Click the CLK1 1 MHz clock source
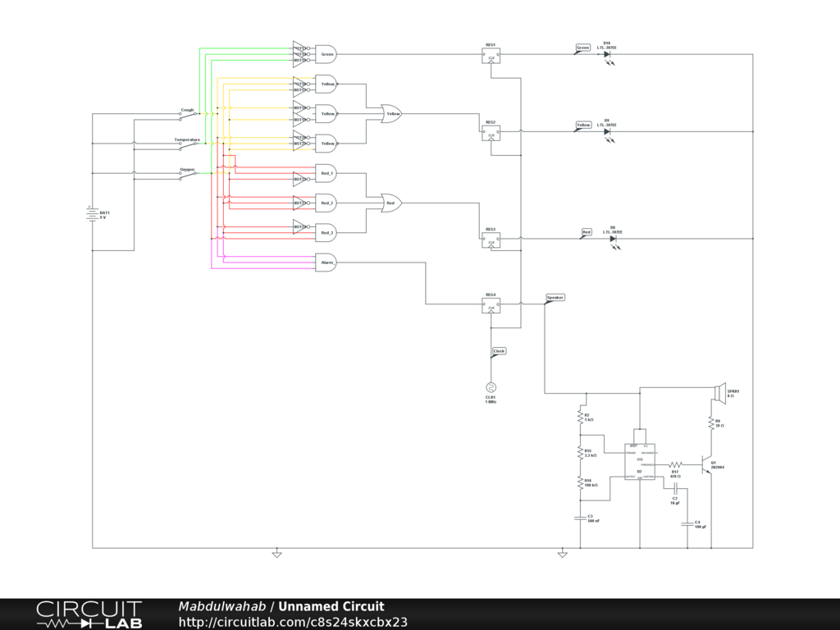 [491, 387]
